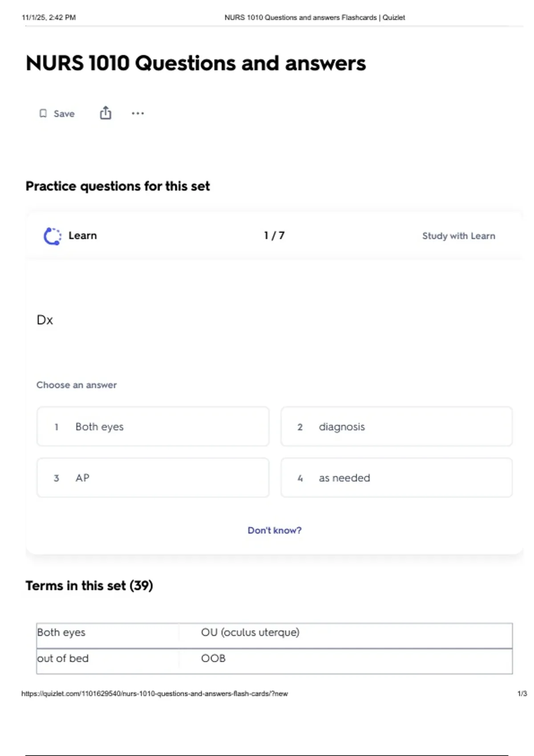The width and height of the screenshot is (534, 756).
Task: Click the OU (oculus uterque) definition
Action: point(250,632)
